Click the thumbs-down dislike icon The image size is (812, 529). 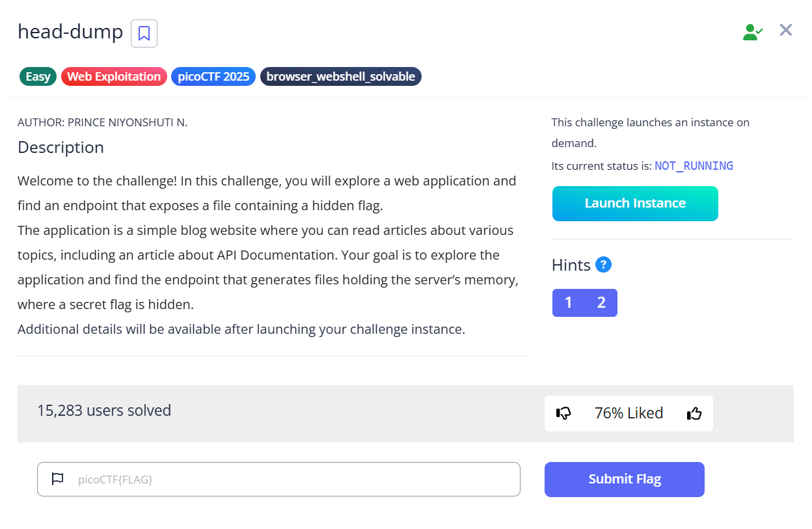tap(563, 413)
